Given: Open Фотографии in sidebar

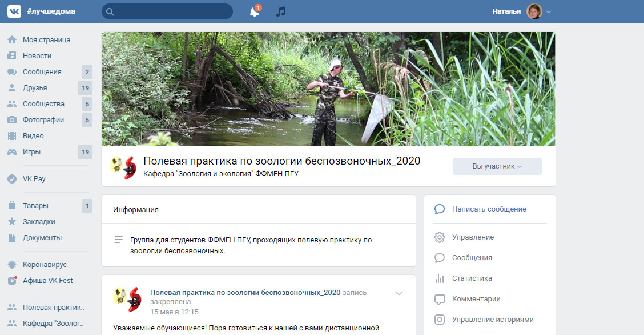Looking at the screenshot, I should click(x=43, y=120).
